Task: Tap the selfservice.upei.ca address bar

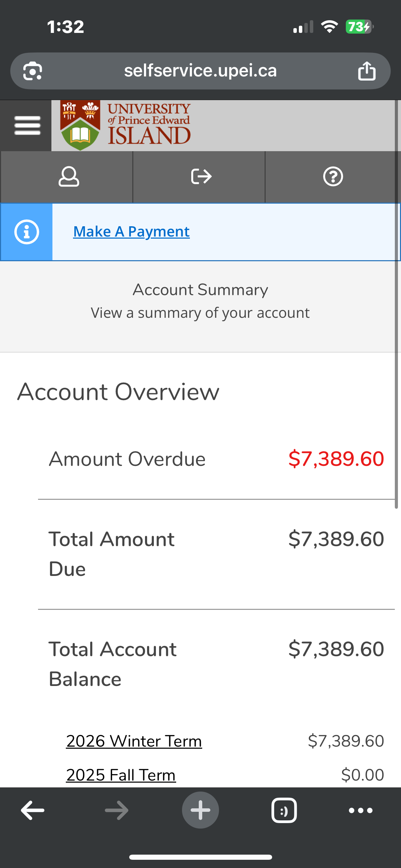Action: (200, 71)
